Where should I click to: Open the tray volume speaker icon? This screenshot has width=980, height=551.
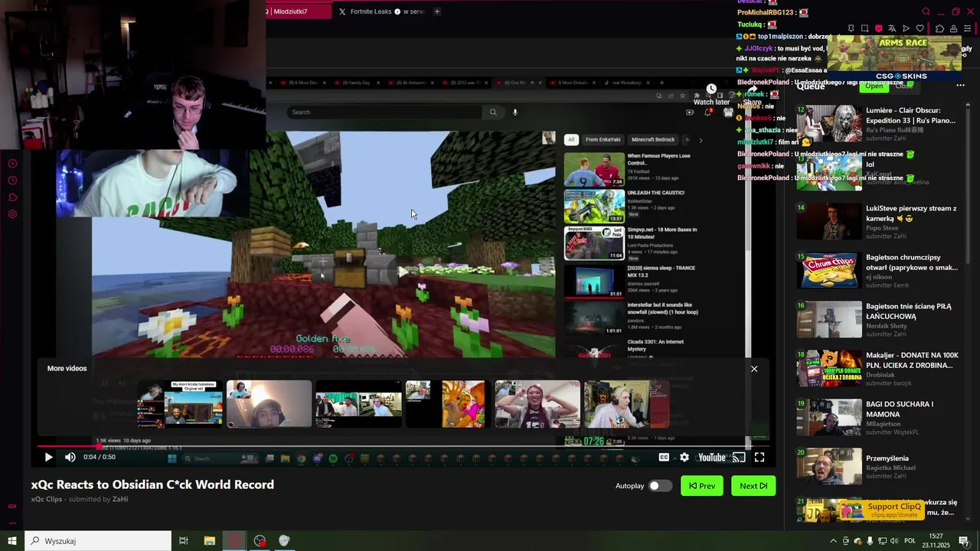pos(894,541)
